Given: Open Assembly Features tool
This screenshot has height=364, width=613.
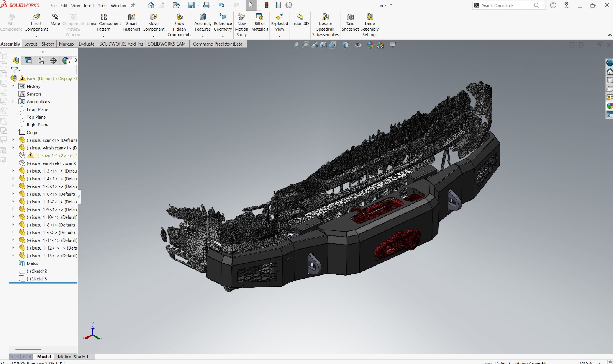Looking at the screenshot, I should click(203, 23).
